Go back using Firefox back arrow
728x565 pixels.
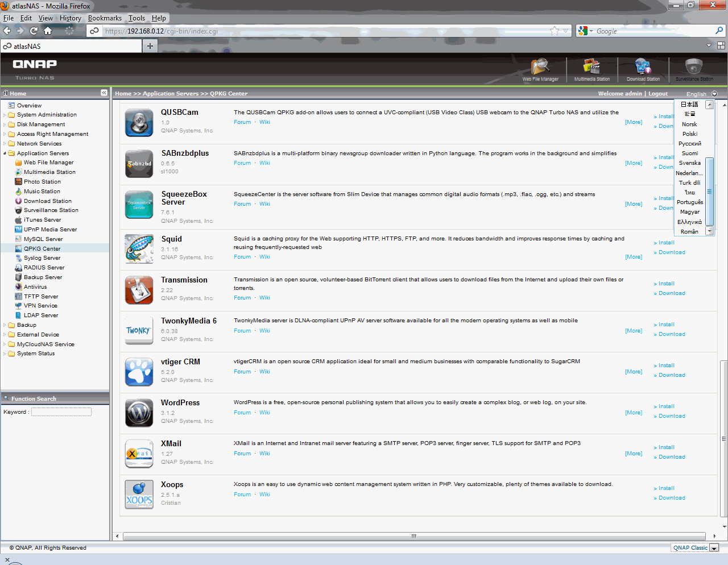(x=7, y=31)
